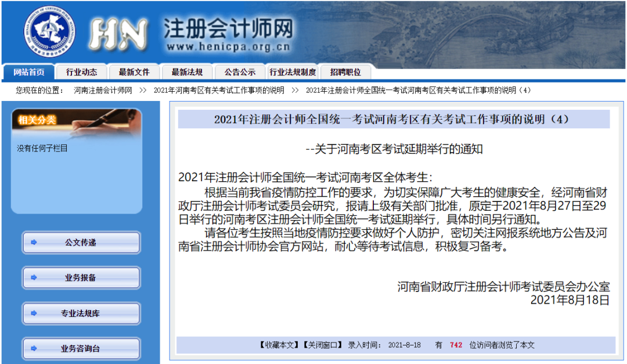The image size is (627, 364).
Task: Open the 业务报备 sidebar button
Action: (81, 277)
